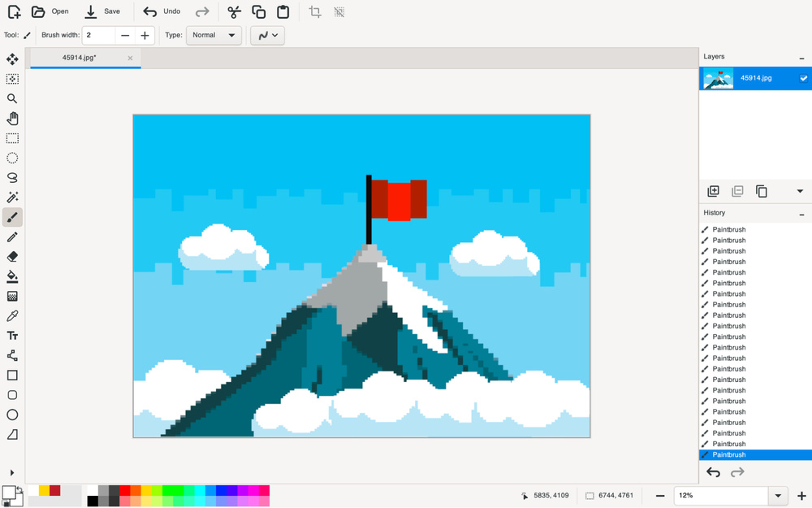Click undo arrow below History list
The height and width of the screenshot is (508, 812).
[x=713, y=472]
